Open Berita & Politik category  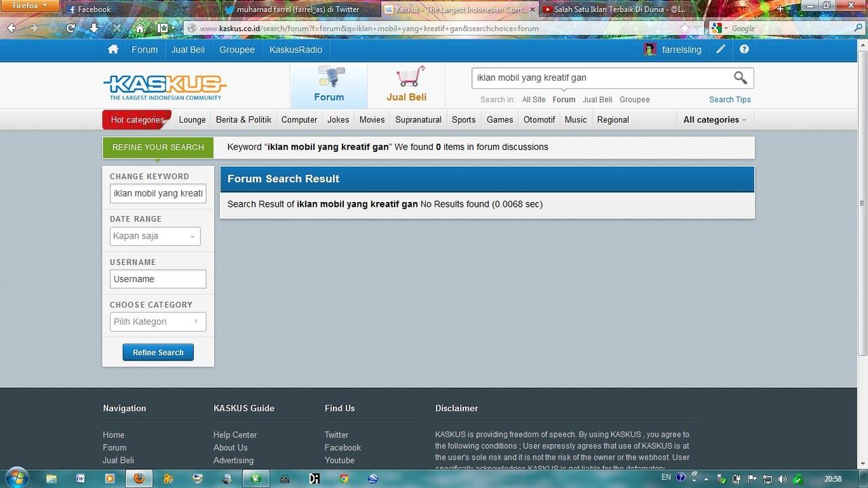point(243,119)
